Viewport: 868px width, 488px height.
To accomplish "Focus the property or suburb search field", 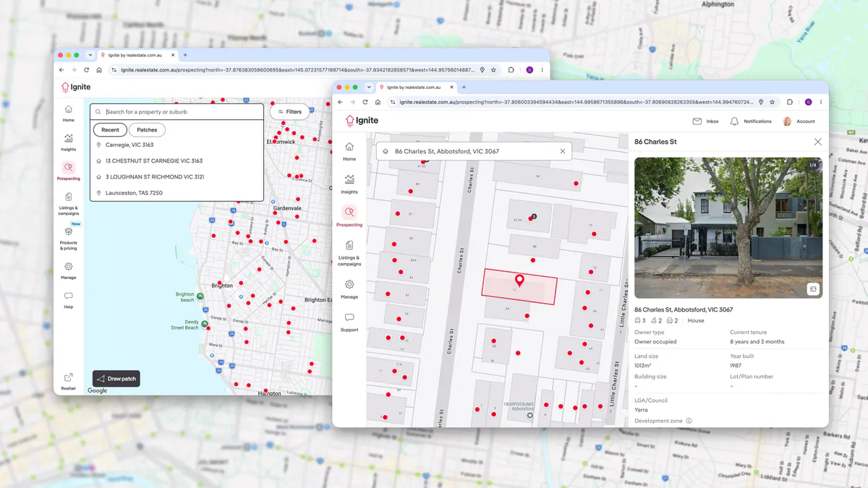I will click(177, 112).
